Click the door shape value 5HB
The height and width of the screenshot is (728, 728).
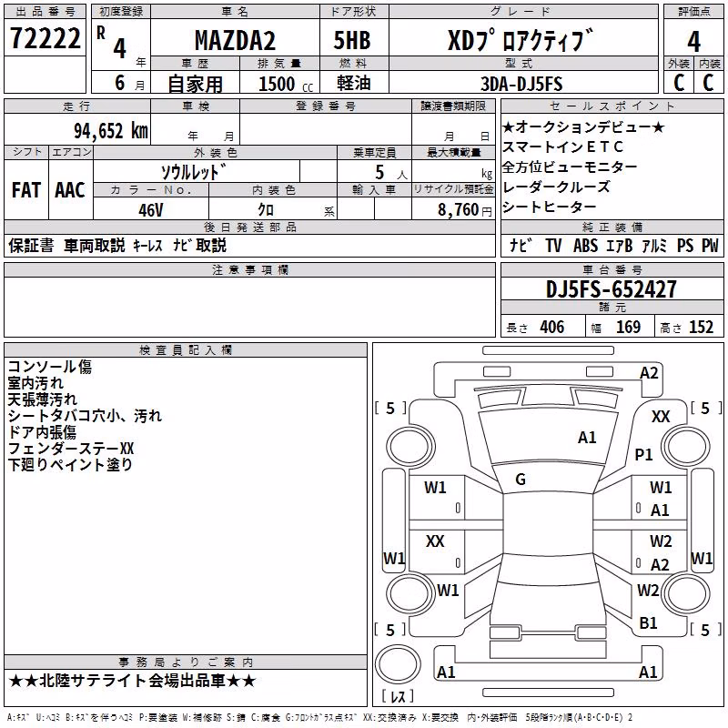pyautogui.click(x=352, y=40)
